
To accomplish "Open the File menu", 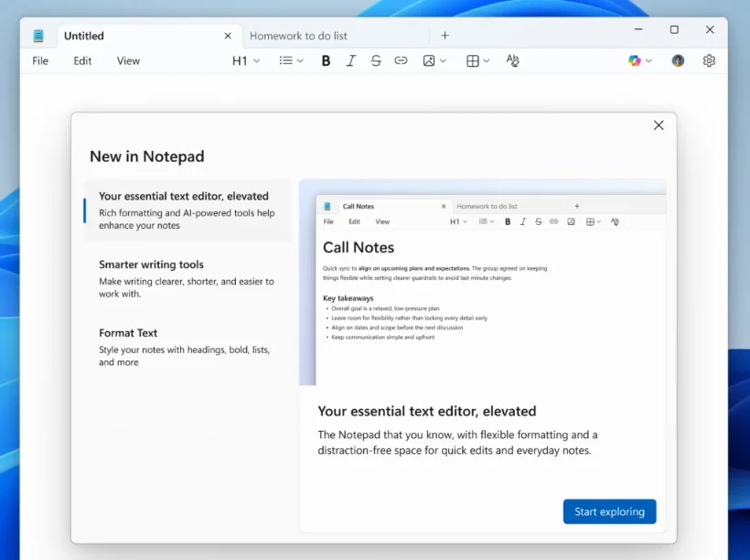I will (40, 61).
